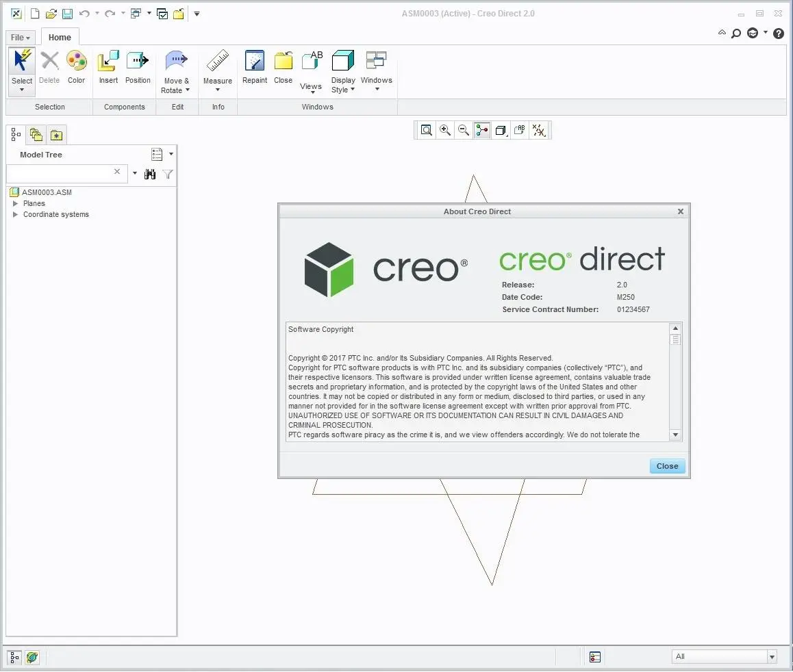Open the Model Tree tab in navigator
The width and height of the screenshot is (793, 672).
point(16,134)
